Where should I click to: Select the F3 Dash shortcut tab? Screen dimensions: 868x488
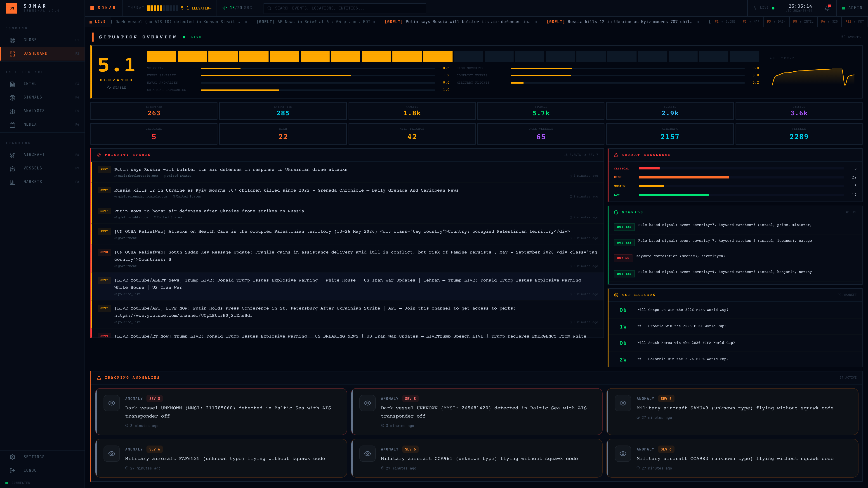[776, 21]
